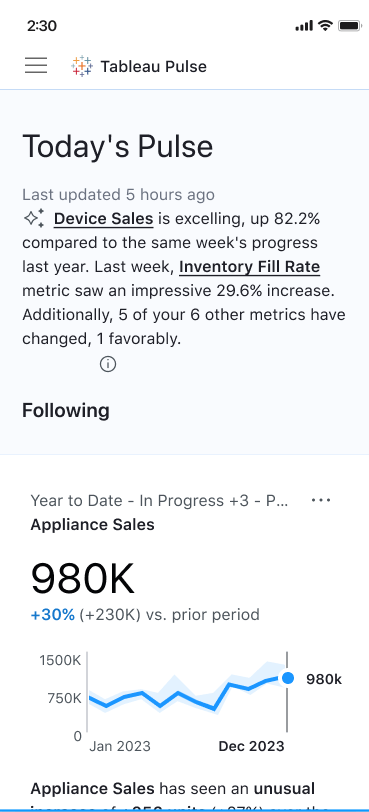Select the Following tab heading

coord(66,410)
